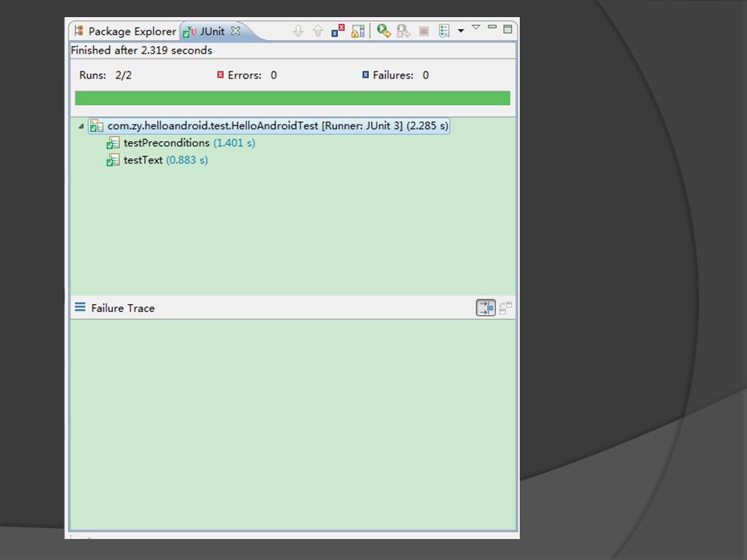
Task: Open the Test Run History dropdown arrow
Action: coord(461,31)
